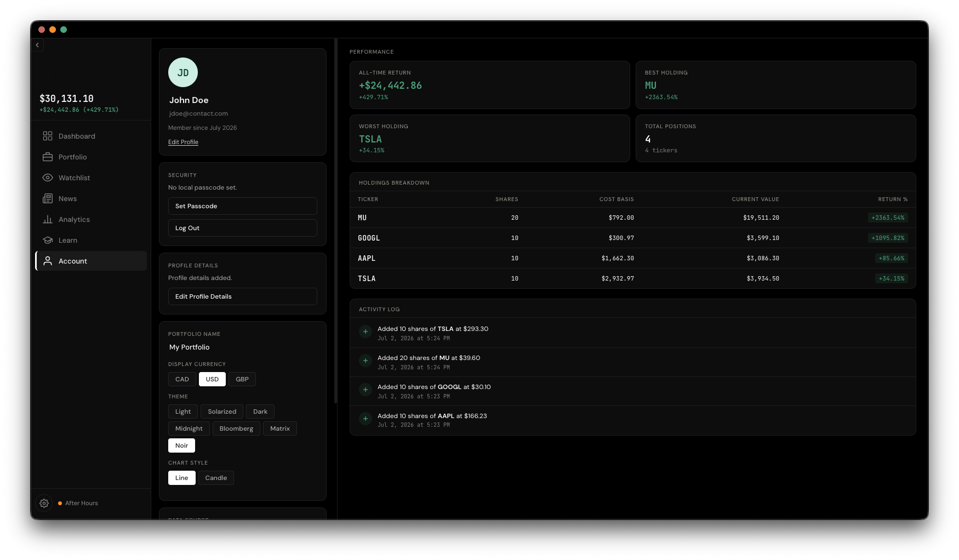The height and width of the screenshot is (560, 959).
Task: Switch to the Solarized theme
Action: pos(222,412)
